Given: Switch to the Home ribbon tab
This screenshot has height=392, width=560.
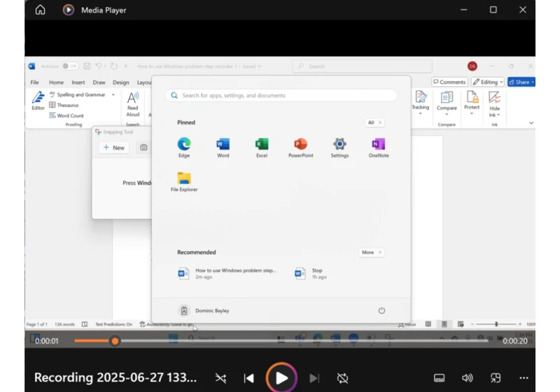Looking at the screenshot, I should tap(56, 82).
